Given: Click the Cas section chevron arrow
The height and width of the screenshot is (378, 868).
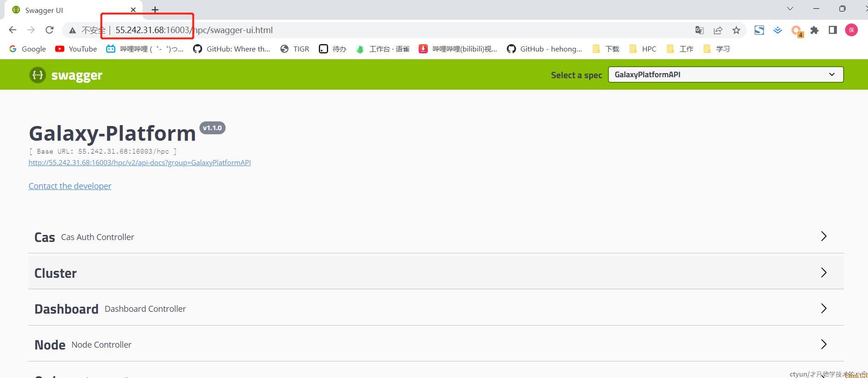Looking at the screenshot, I should point(823,236).
